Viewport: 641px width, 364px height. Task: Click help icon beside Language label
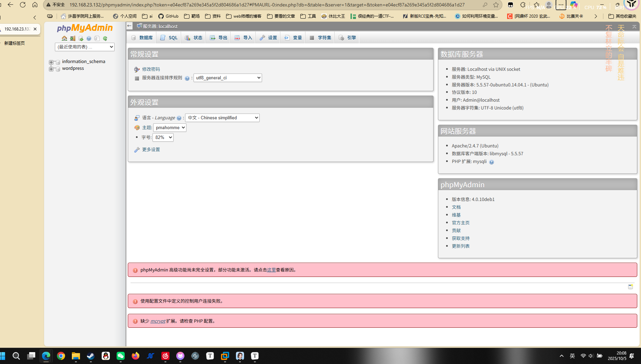click(x=179, y=118)
